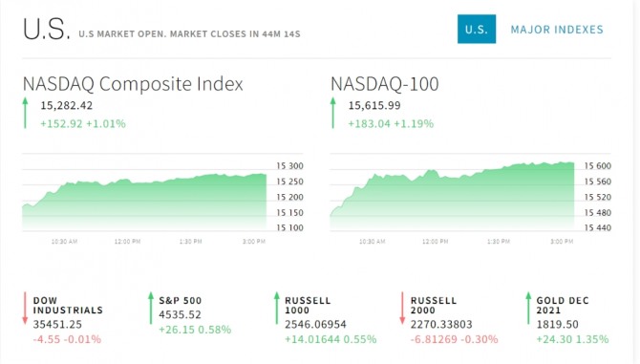Click the green up arrow beside NASDAQ Composite
Image resolution: width=640 pixels, height=364 pixels.
click(25, 113)
